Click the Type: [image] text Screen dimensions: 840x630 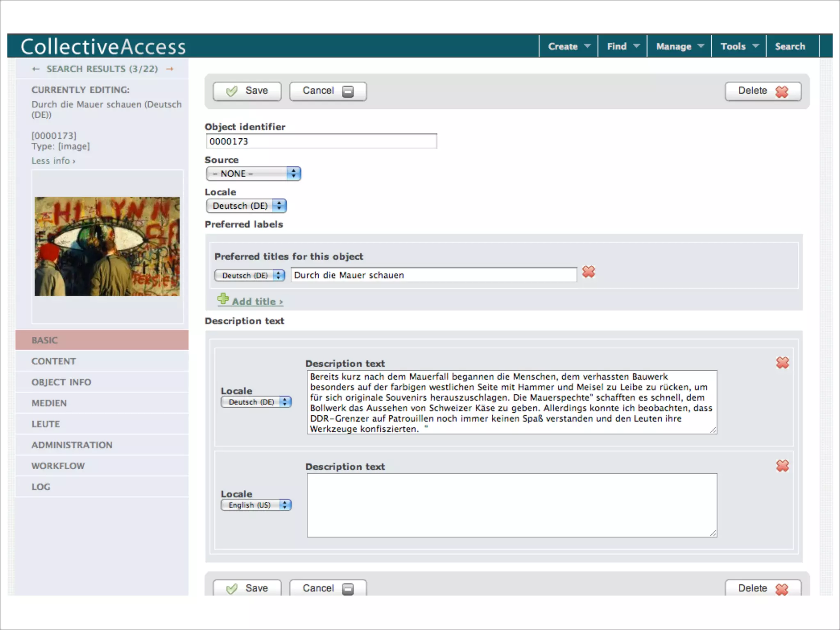click(61, 146)
